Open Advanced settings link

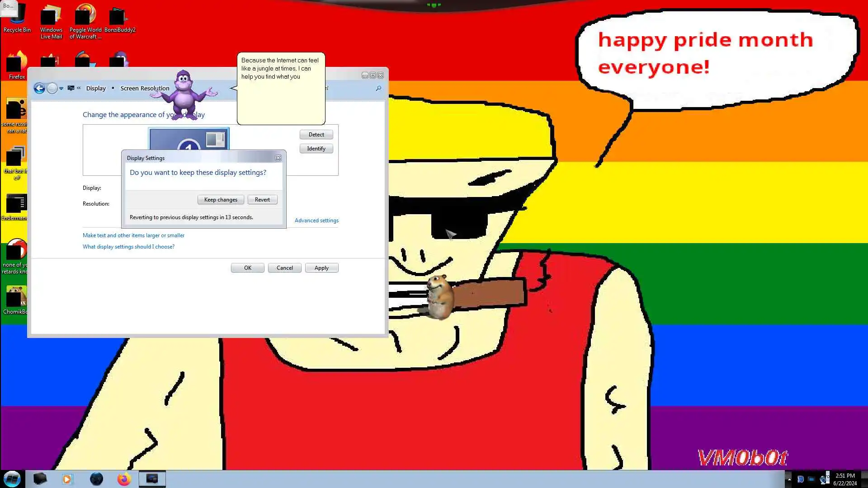coord(316,221)
